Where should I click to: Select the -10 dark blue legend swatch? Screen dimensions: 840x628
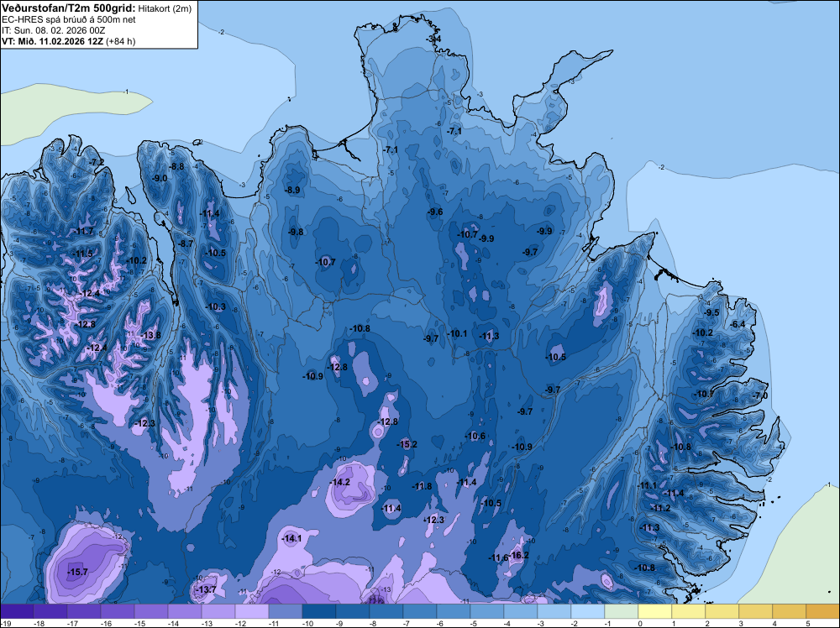319,611
